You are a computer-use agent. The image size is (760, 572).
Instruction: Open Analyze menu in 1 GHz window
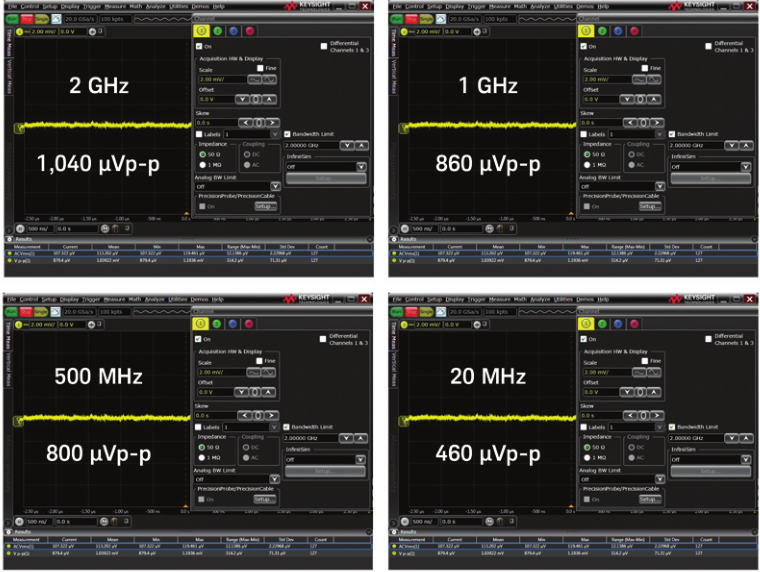point(540,6)
